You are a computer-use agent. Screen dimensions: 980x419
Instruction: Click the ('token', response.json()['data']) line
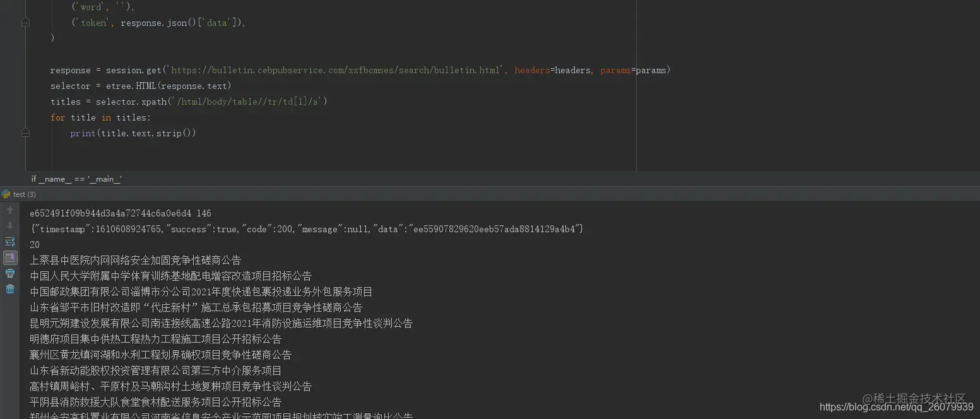[158, 23]
